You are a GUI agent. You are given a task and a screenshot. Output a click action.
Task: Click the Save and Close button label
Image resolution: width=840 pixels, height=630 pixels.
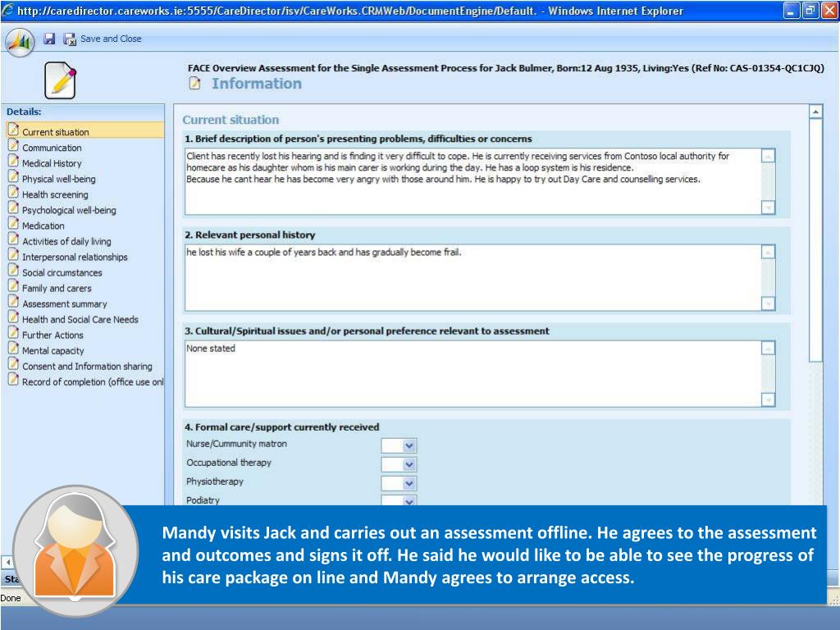click(111, 39)
